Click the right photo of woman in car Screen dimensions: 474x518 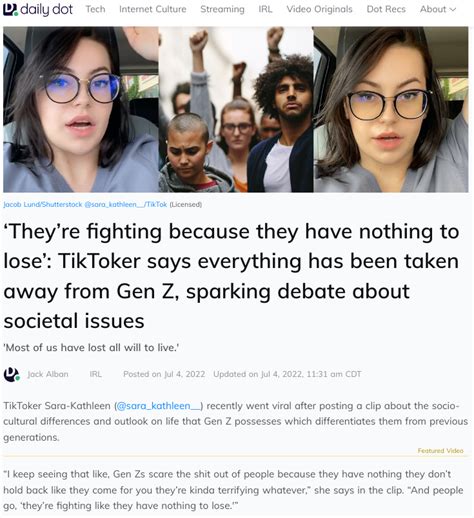click(391, 109)
